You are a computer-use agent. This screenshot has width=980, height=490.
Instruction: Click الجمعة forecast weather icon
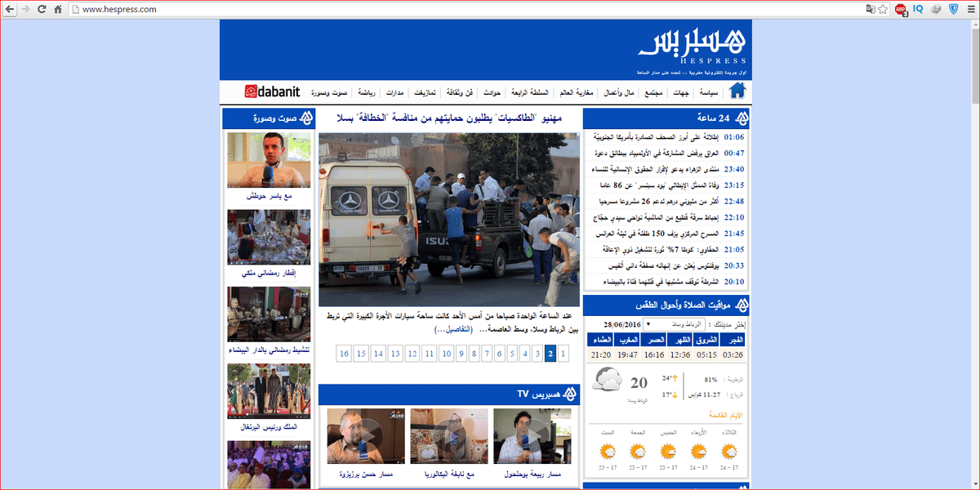coord(637,451)
